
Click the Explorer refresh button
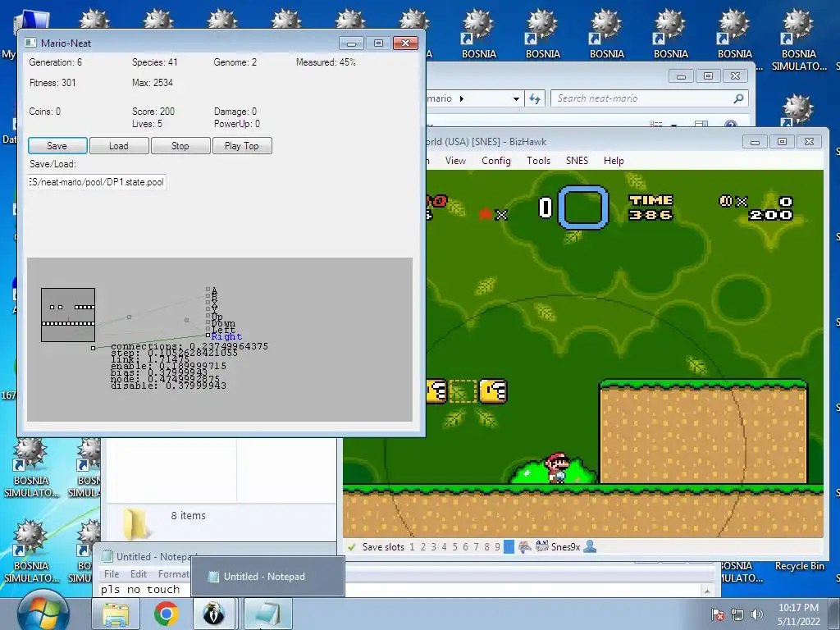535,98
